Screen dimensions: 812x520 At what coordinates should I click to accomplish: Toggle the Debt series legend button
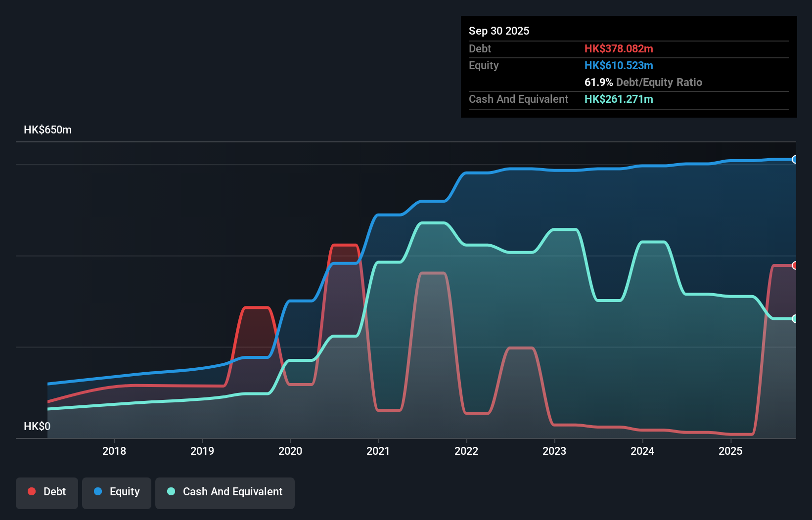47,492
